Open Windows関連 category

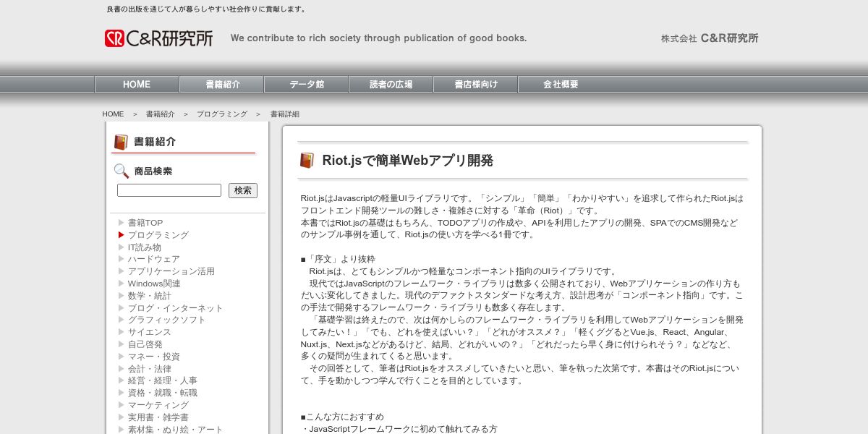[x=154, y=284]
